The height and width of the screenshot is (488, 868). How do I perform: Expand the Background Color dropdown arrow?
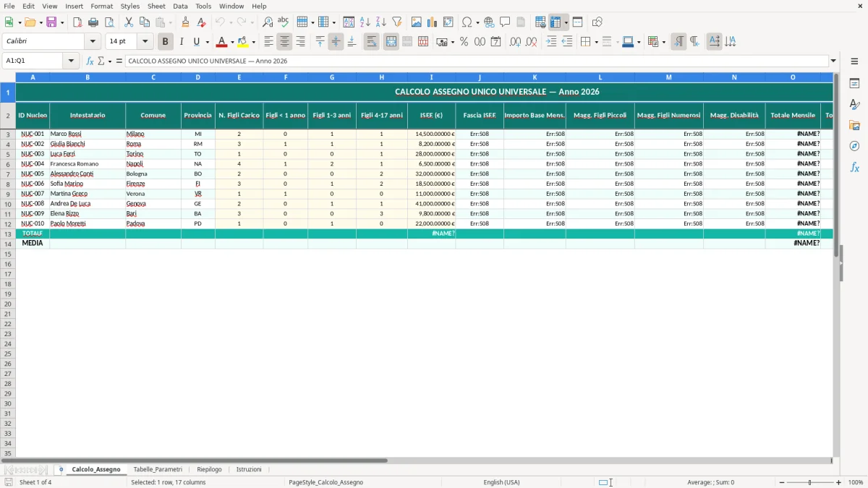click(253, 42)
